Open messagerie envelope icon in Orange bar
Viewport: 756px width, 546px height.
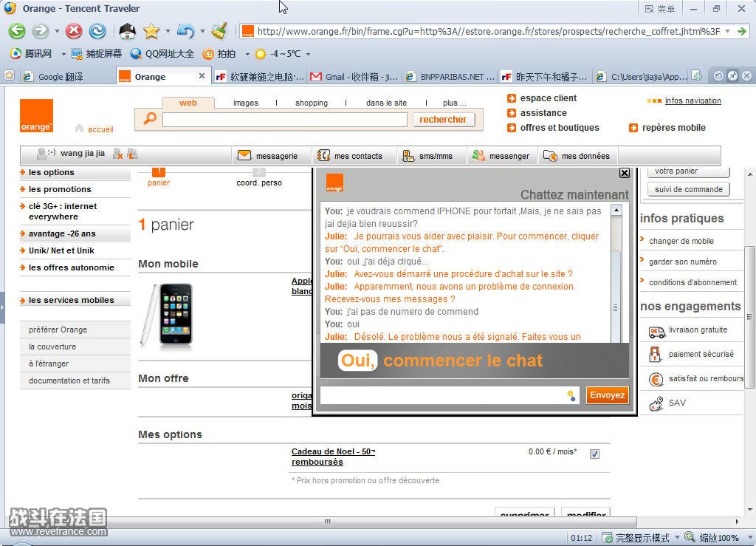pyautogui.click(x=244, y=156)
